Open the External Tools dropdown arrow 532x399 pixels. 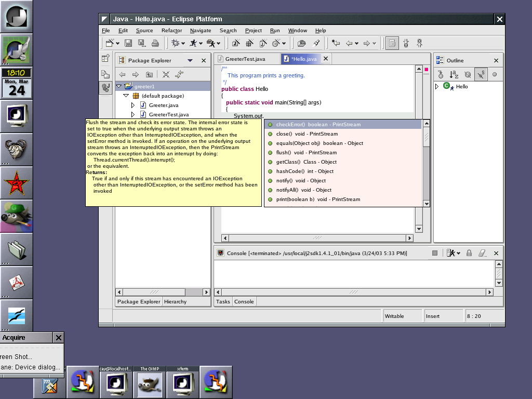pos(219,44)
